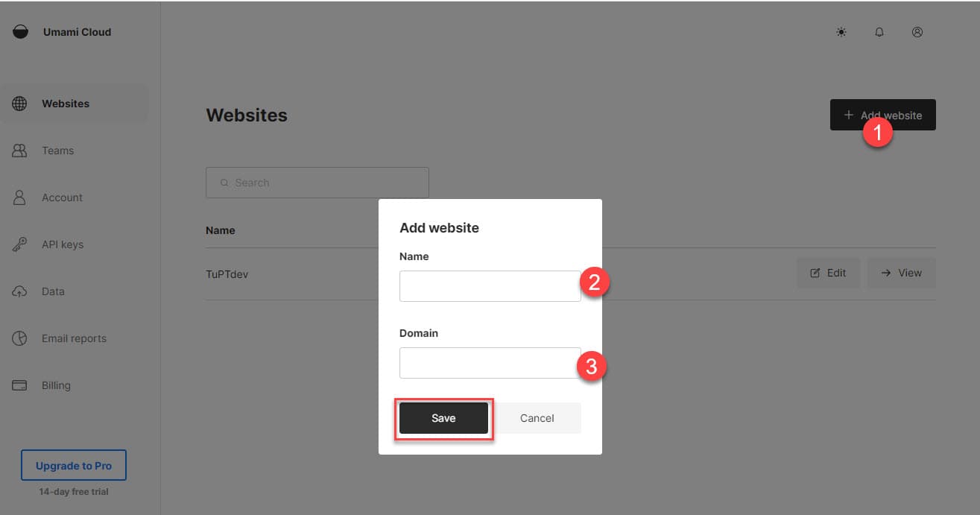
Task: Go to Email reports section
Action: click(x=74, y=338)
